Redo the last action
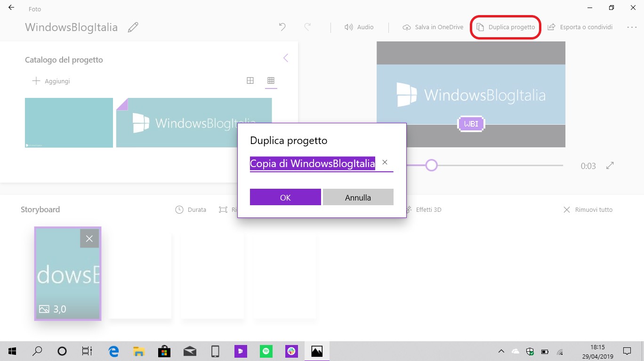Viewport: 644px width, 361px height. (x=307, y=27)
